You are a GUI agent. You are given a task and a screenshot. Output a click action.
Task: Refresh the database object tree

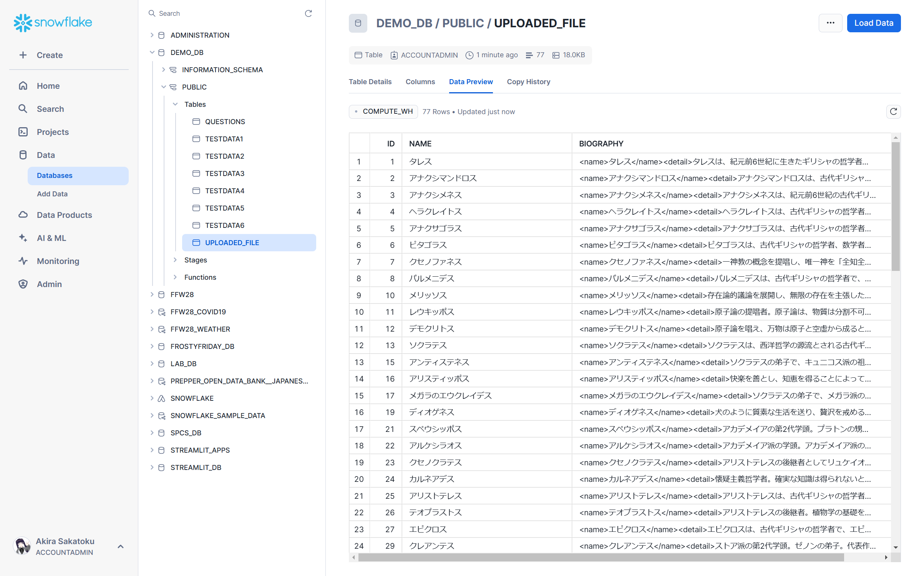click(x=309, y=13)
